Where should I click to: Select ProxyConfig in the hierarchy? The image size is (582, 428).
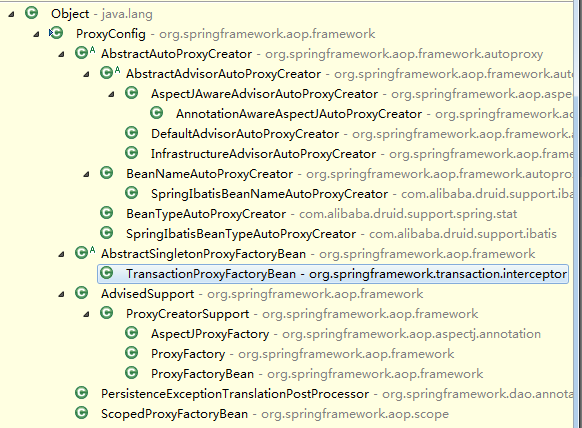(111, 34)
